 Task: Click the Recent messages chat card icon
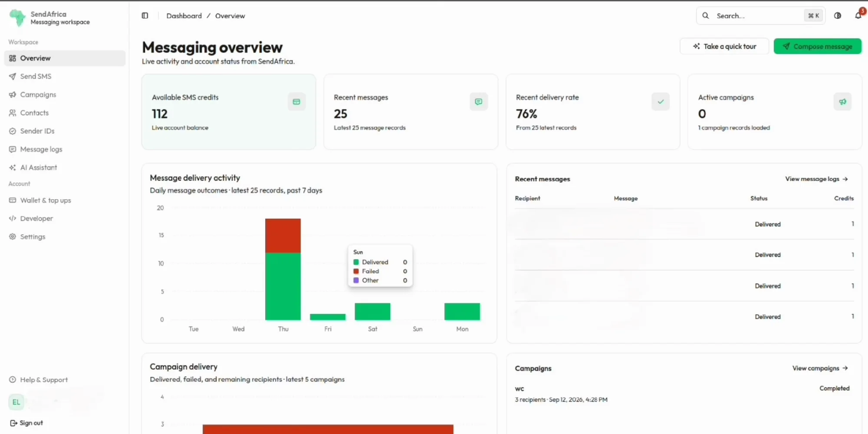(479, 102)
